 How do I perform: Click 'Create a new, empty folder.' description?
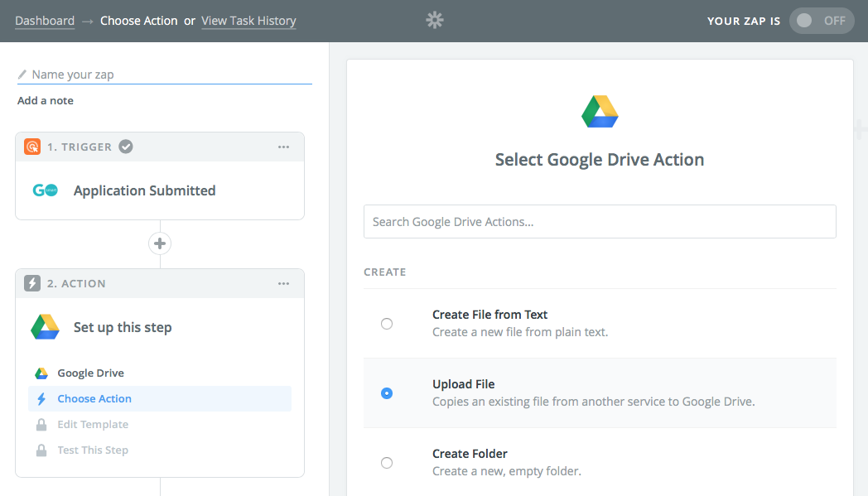point(507,471)
